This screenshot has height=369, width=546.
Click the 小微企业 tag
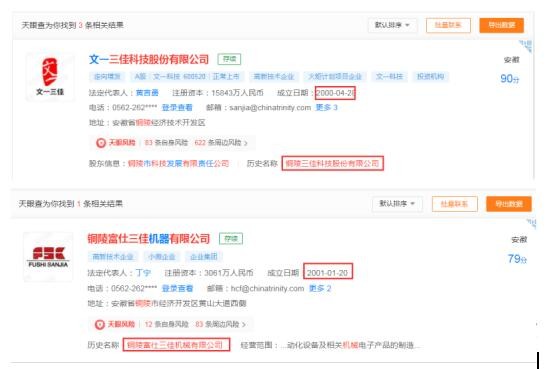point(162,257)
